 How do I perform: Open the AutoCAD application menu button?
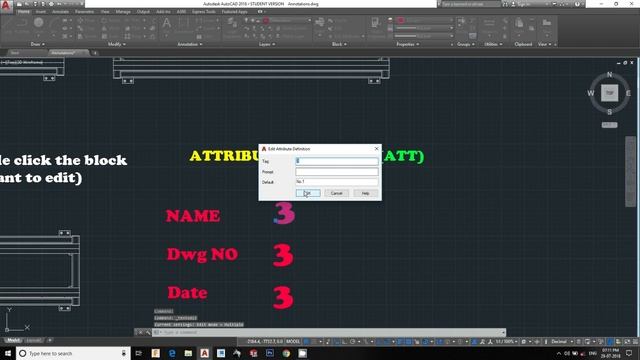tap(6, 6)
